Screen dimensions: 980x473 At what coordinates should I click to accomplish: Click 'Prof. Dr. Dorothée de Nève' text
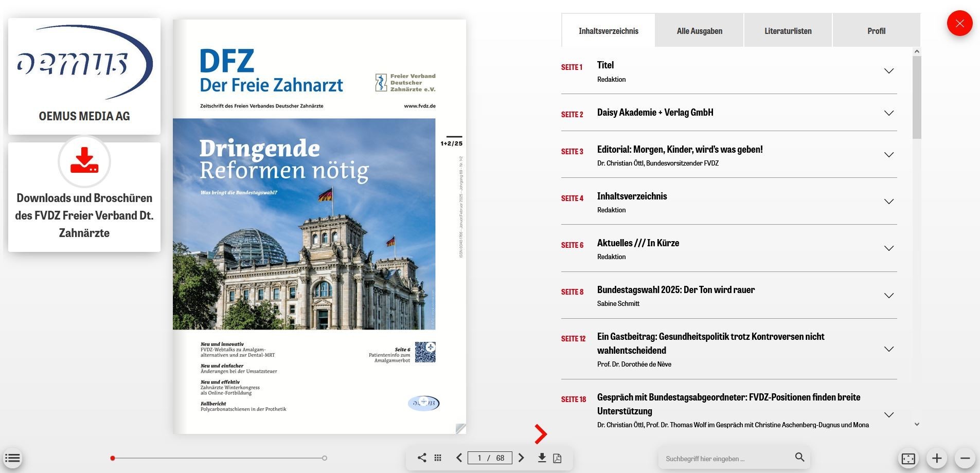(x=634, y=365)
